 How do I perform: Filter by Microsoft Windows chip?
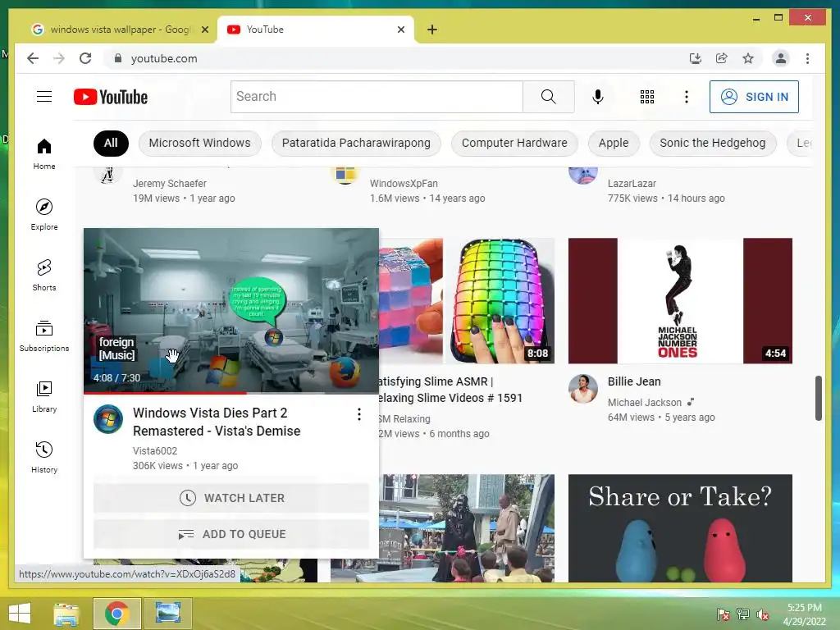[200, 143]
